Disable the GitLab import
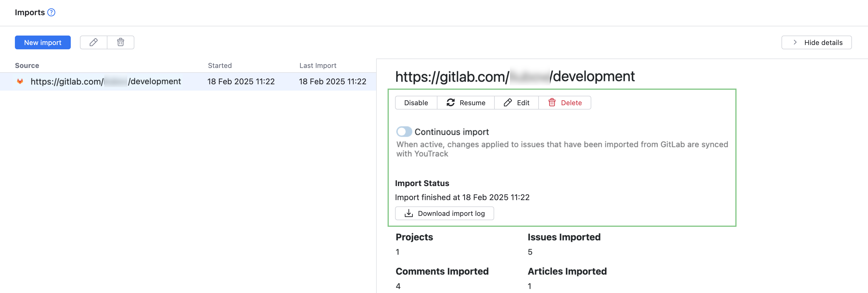Image resolution: width=868 pixels, height=293 pixels. pyautogui.click(x=416, y=103)
